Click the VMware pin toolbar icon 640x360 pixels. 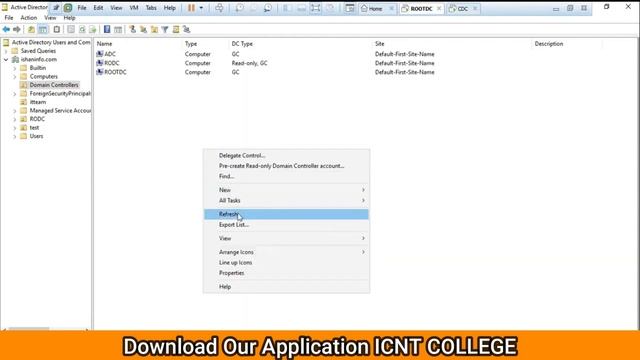(56, 8)
